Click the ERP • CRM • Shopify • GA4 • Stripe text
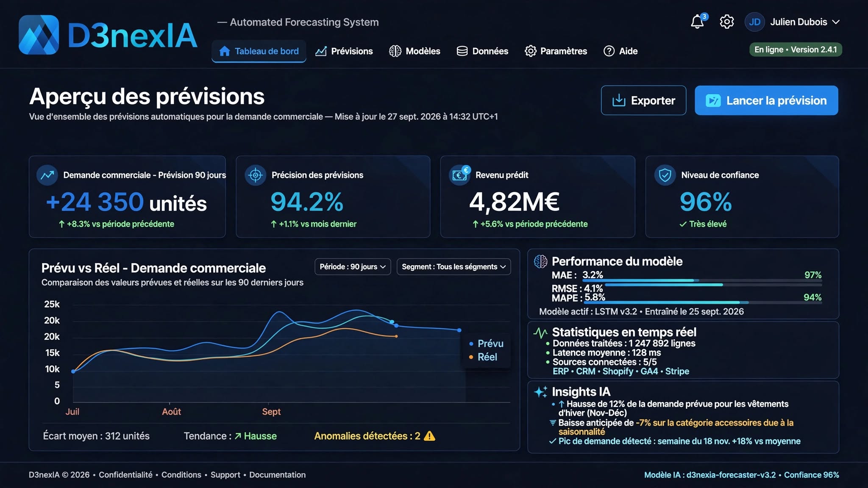Screen dimensions: 868x488 click(620, 372)
